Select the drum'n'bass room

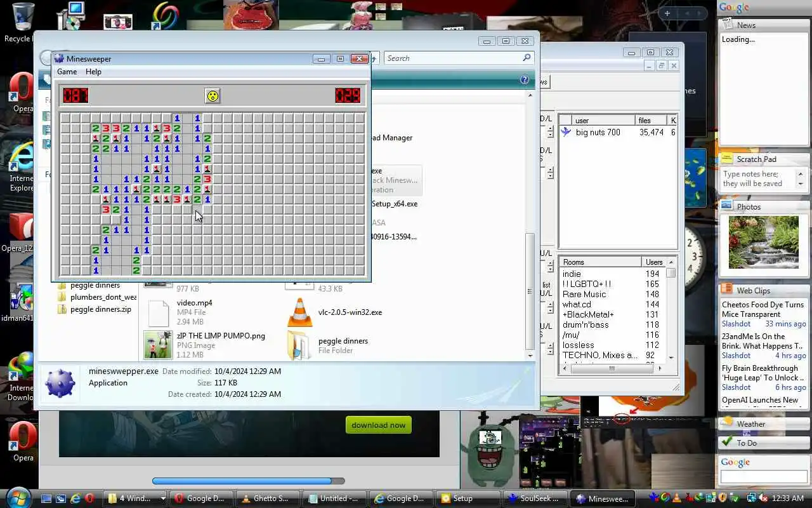pyautogui.click(x=585, y=324)
